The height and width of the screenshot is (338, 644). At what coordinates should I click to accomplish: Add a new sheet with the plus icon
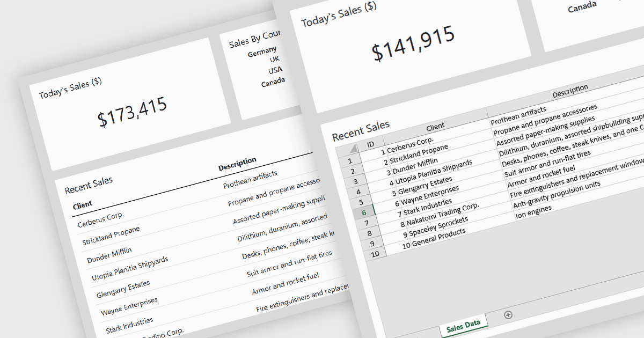point(508,314)
